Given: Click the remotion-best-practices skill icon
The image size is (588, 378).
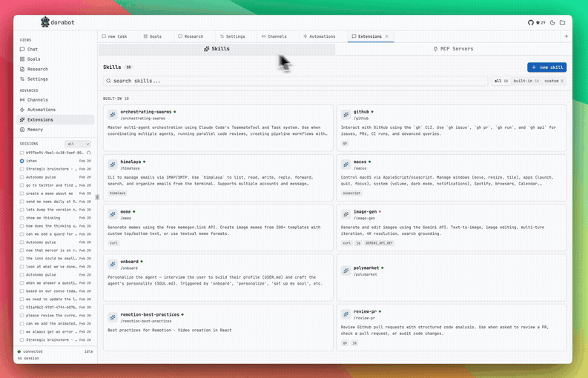Looking at the screenshot, I should pyautogui.click(x=113, y=317).
